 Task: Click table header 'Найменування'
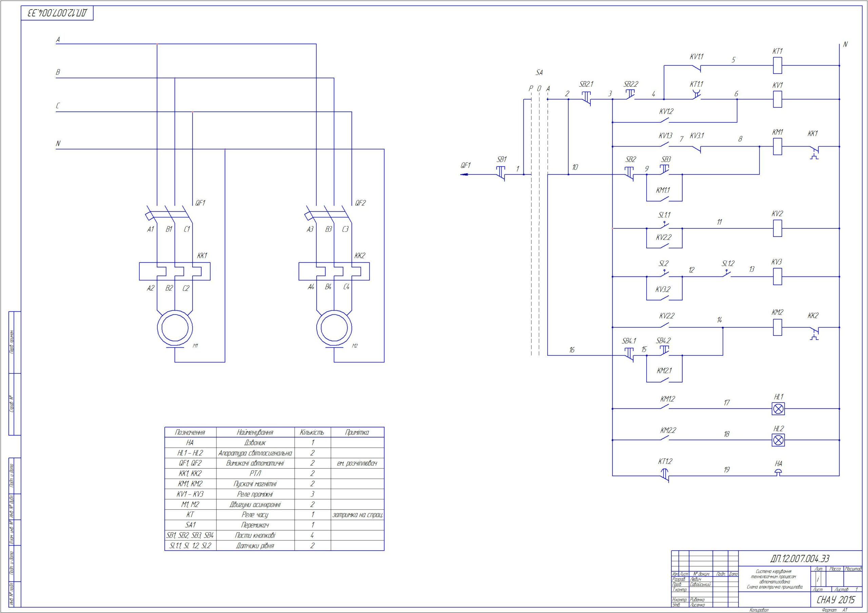[x=255, y=432]
